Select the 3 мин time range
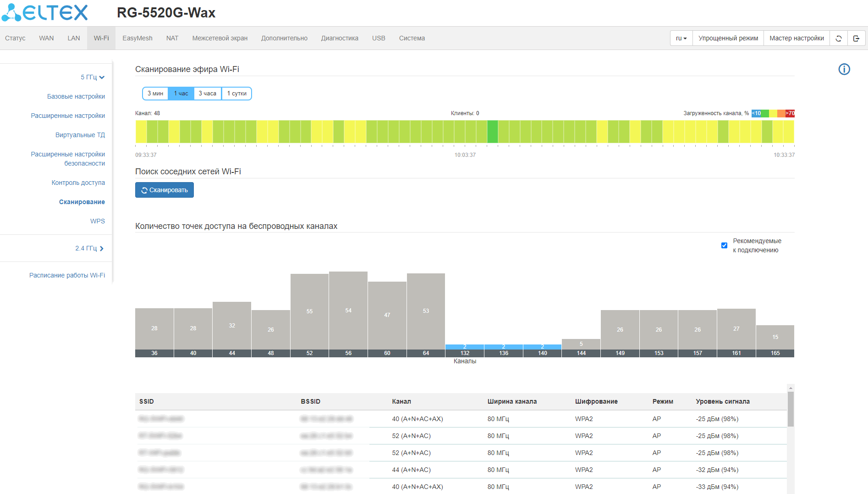 tap(155, 94)
